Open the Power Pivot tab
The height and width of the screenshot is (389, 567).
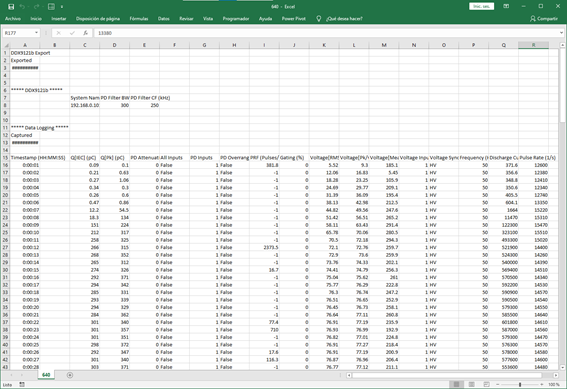294,18
